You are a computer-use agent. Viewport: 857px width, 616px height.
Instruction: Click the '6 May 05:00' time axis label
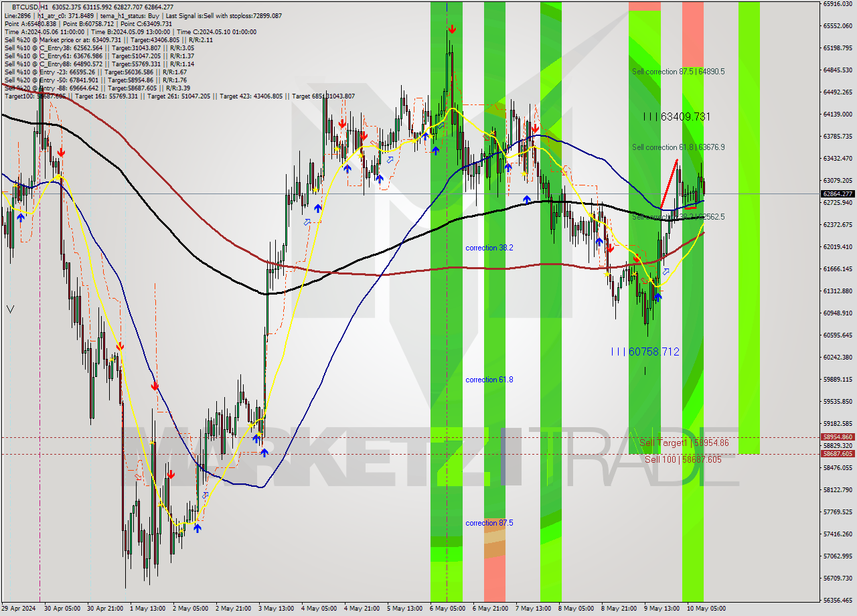pos(448,609)
